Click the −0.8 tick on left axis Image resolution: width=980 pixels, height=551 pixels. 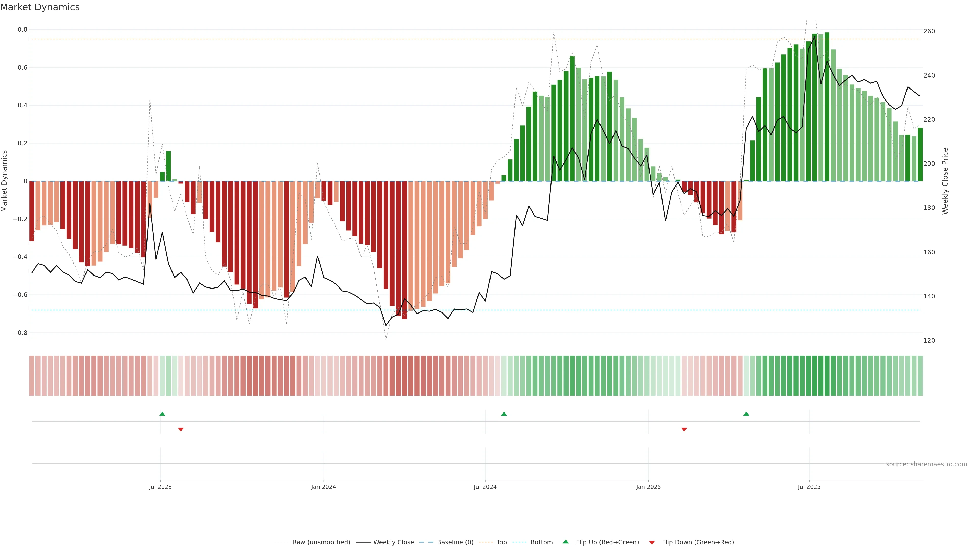pos(20,333)
